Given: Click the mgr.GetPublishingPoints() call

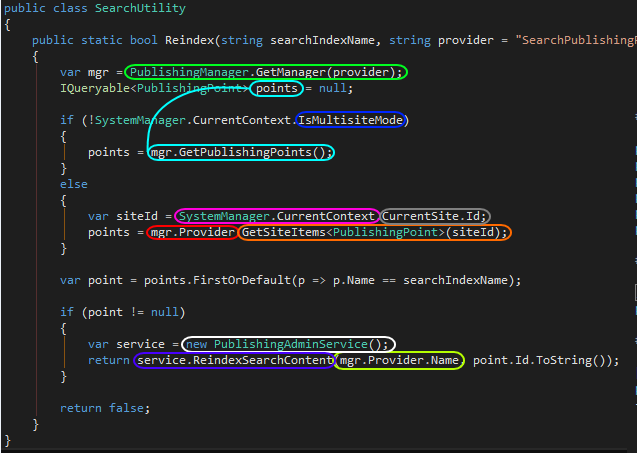Looking at the screenshot, I should (x=241, y=152).
